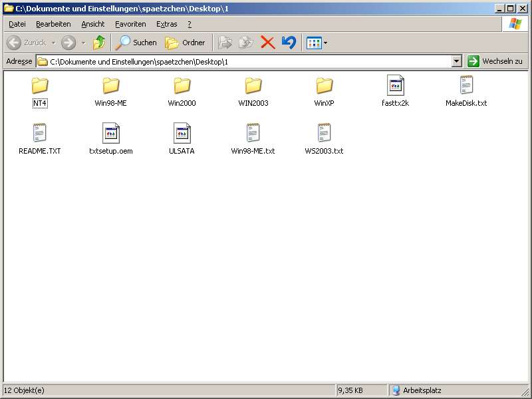
Task: Open the forward history dropdown arrow
Action: (x=84, y=43)
